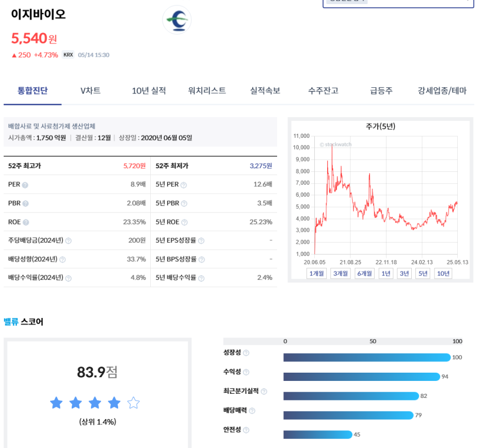Image resolution: width=483 pixels, height=448 pixels.
Task: Open the 강세업종/테마 tab
Action: [442, 91]
